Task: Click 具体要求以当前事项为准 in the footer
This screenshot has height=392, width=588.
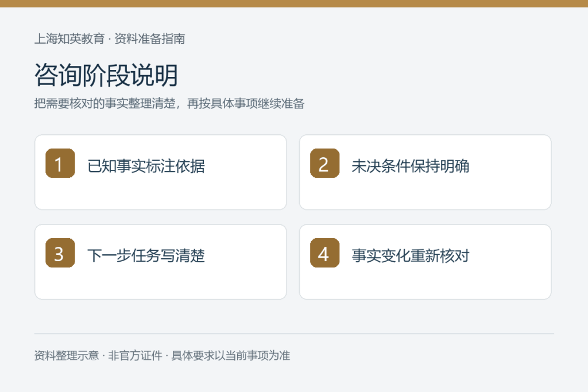Action: click(231, 355)
